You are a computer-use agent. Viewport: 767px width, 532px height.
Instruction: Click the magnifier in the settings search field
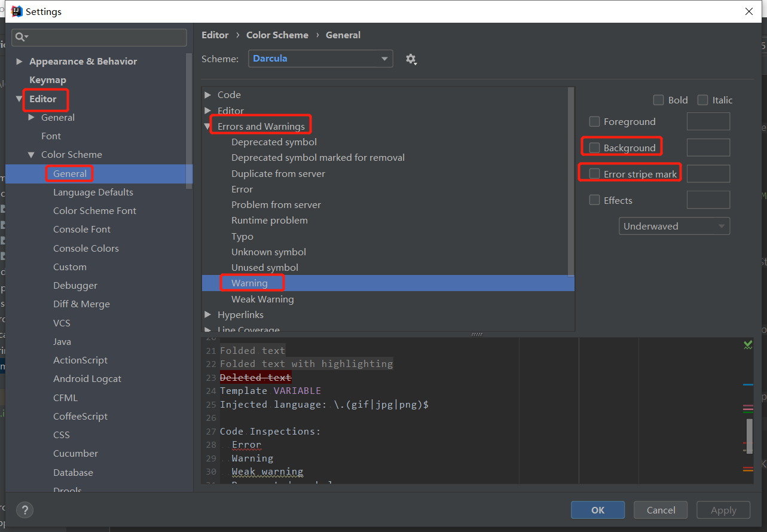click(x=20, y=37)
